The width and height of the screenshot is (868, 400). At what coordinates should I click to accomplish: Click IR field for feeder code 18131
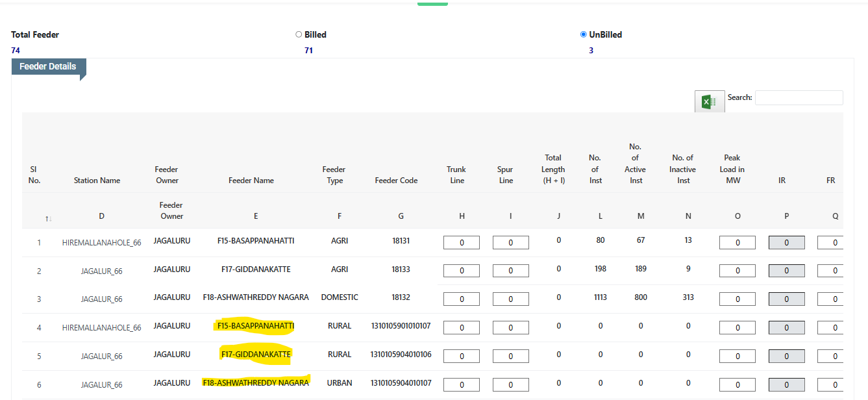[787, 243]
